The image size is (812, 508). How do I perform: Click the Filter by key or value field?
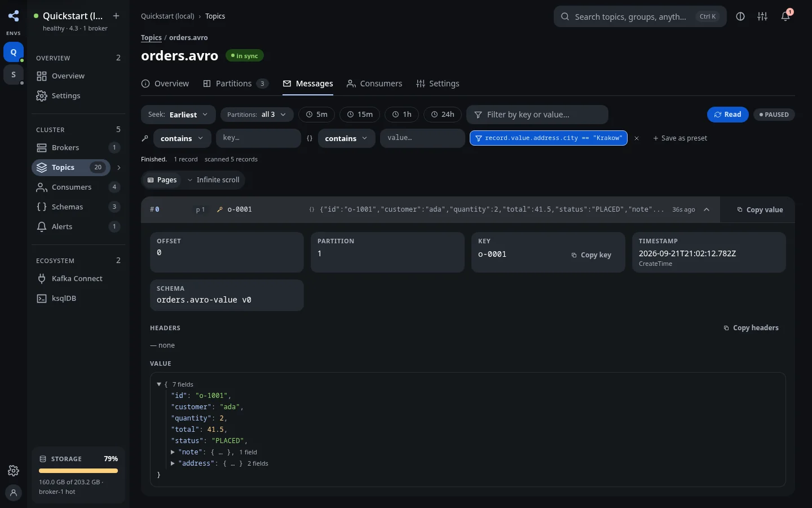pos(537,115)
